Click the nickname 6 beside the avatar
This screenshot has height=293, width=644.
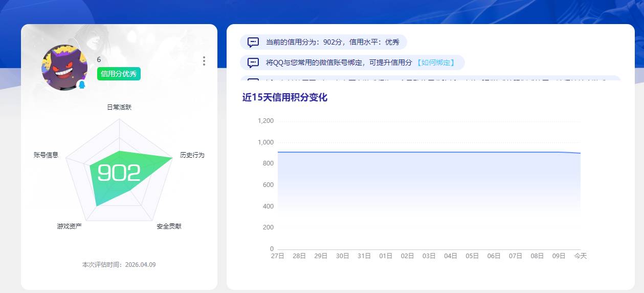click(99, 59)
